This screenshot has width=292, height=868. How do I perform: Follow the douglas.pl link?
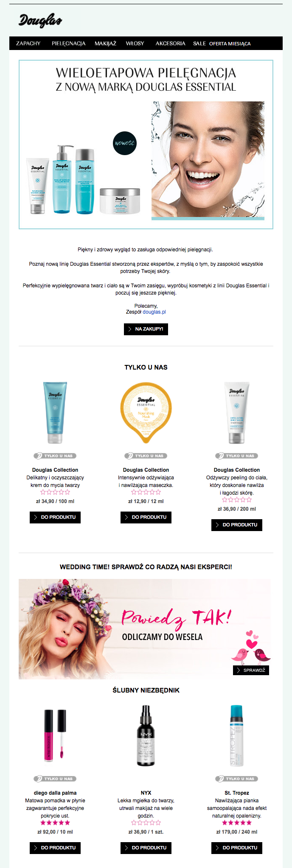[154, 312]
